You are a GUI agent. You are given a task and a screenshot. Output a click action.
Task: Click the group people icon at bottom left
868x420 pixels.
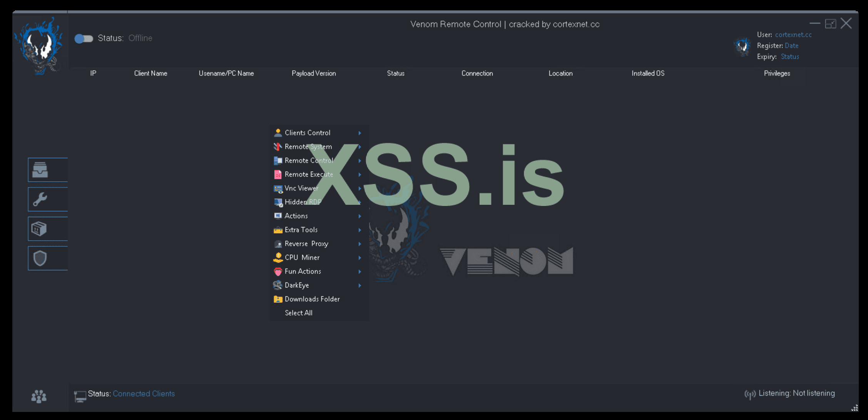tap(39, 396)
